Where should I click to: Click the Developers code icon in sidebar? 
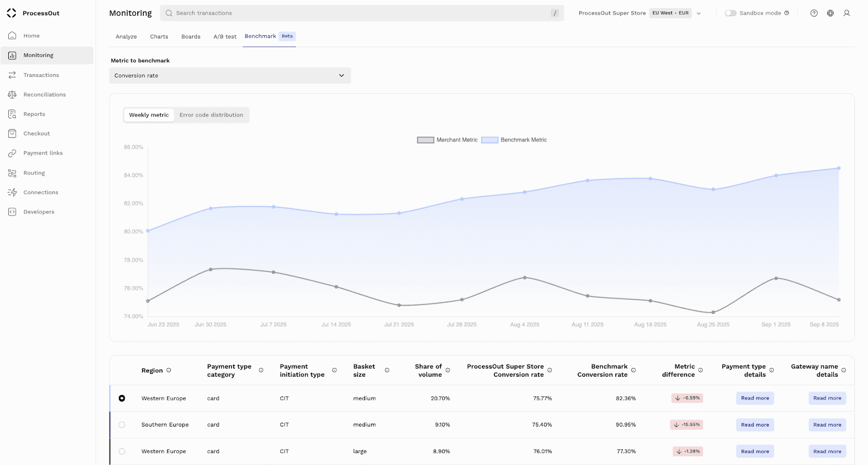click(12, 212)
